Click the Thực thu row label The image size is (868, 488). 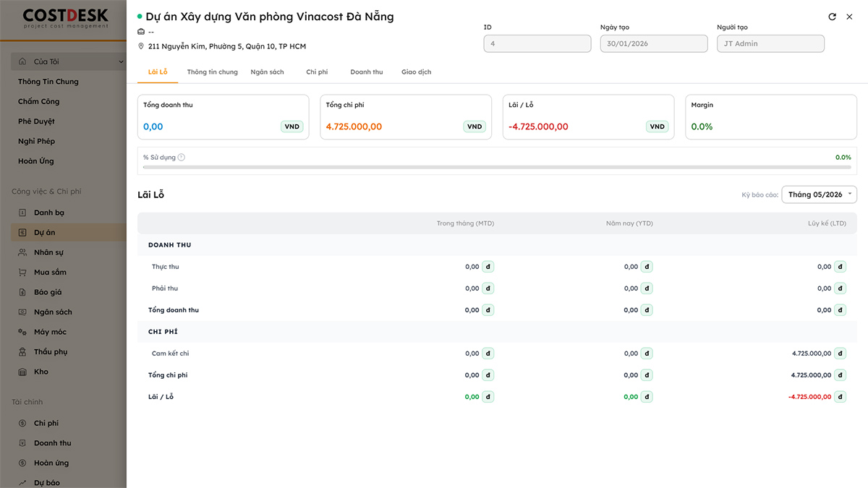(166, 267)
